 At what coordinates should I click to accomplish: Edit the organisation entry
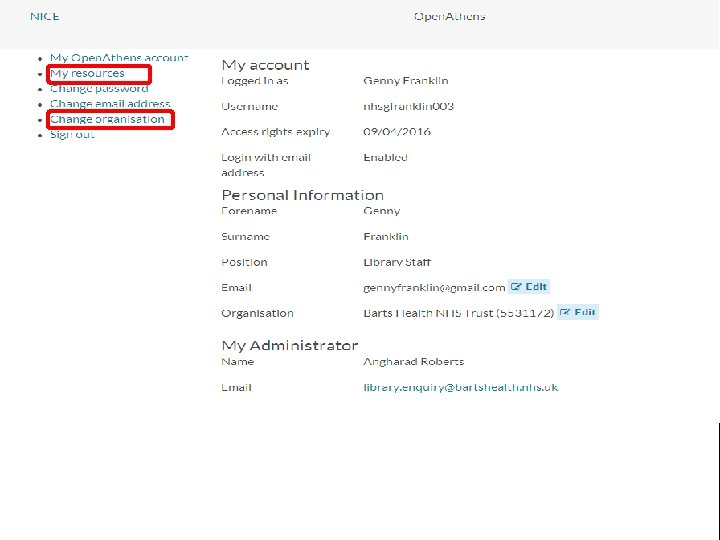(x=578, y=312)
